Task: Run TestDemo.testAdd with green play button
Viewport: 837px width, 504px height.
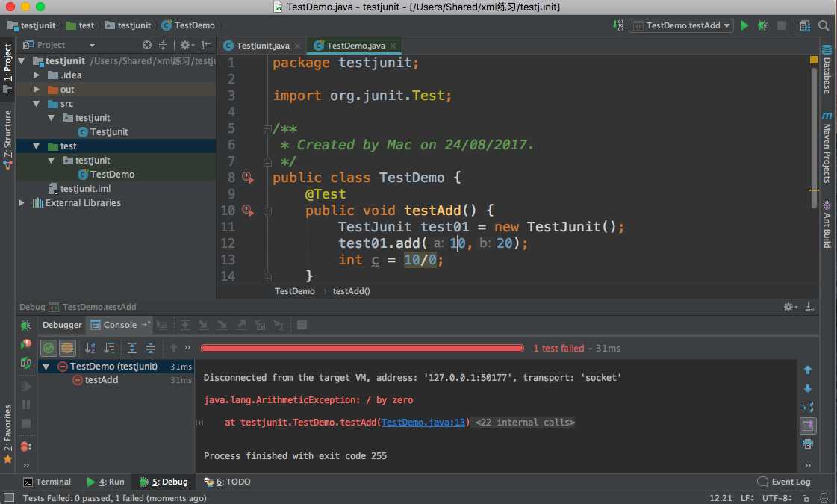Action: point(744,25)
